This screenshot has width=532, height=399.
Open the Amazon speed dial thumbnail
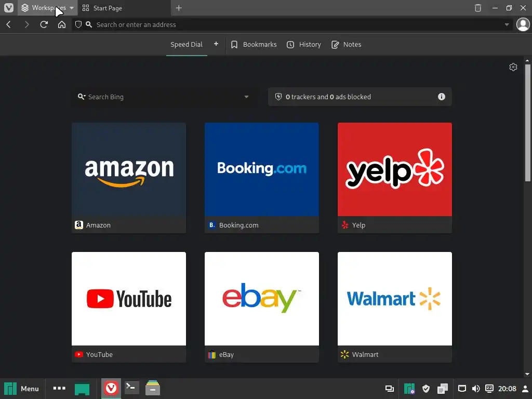pos(129,169)
